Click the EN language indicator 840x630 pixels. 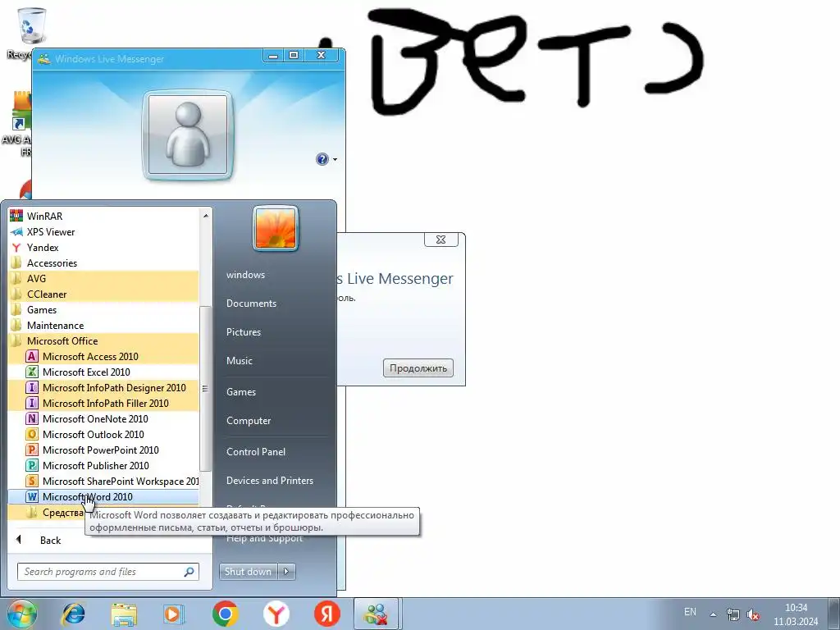pos(690,612)
